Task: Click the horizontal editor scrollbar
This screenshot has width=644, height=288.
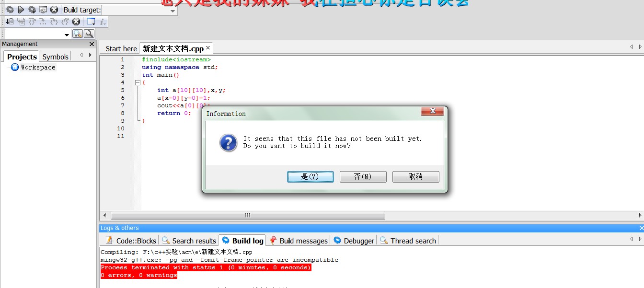Action: pyautogui.click(x=248, y=215)
